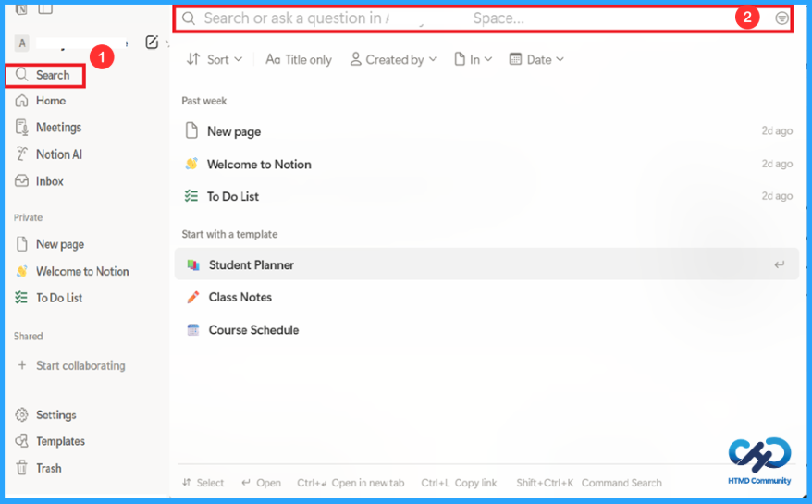This screenshot has height=504, width=812.
Task: Click the sidebar panel toggle icon at top
Action: pos(45,8)
